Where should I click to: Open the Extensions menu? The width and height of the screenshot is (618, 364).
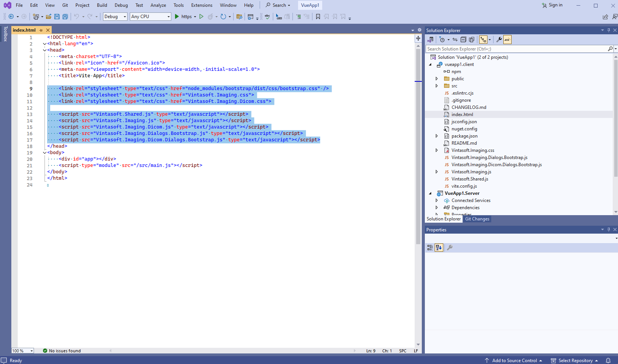point(202,5)
